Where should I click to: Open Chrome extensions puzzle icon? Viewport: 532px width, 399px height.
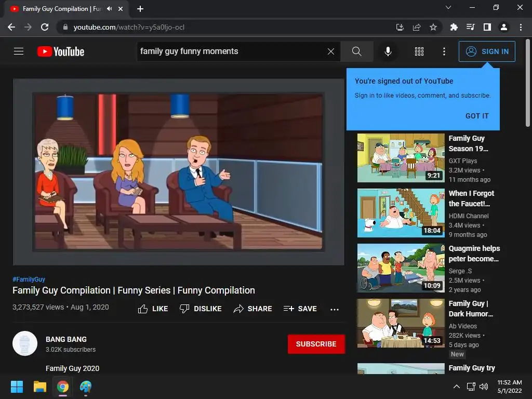[454, 27]
